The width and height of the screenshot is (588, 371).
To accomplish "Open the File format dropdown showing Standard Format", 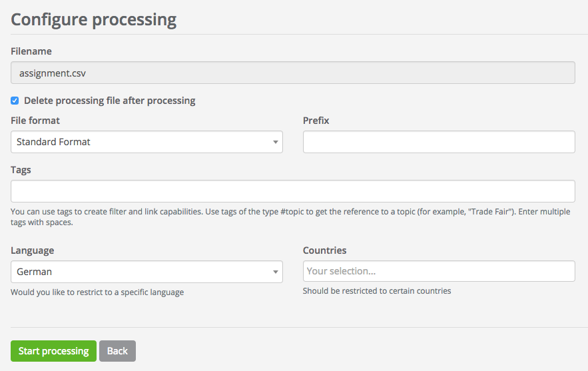I will [140, 142].
